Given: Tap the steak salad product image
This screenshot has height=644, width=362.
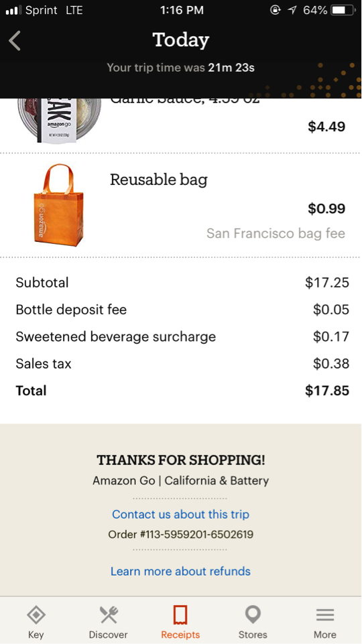Looking at the screenshot, I should click(x=59, y=121).
